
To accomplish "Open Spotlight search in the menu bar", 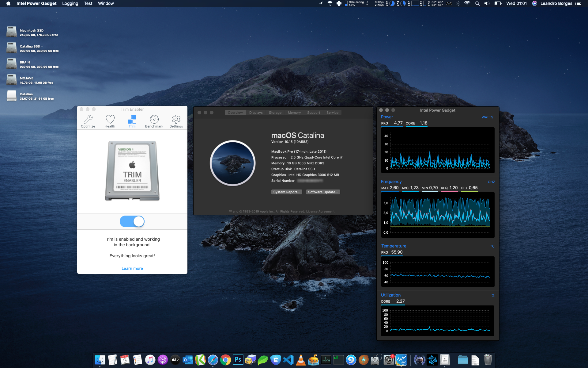I will pyautogui.click(x=477, y=3).
